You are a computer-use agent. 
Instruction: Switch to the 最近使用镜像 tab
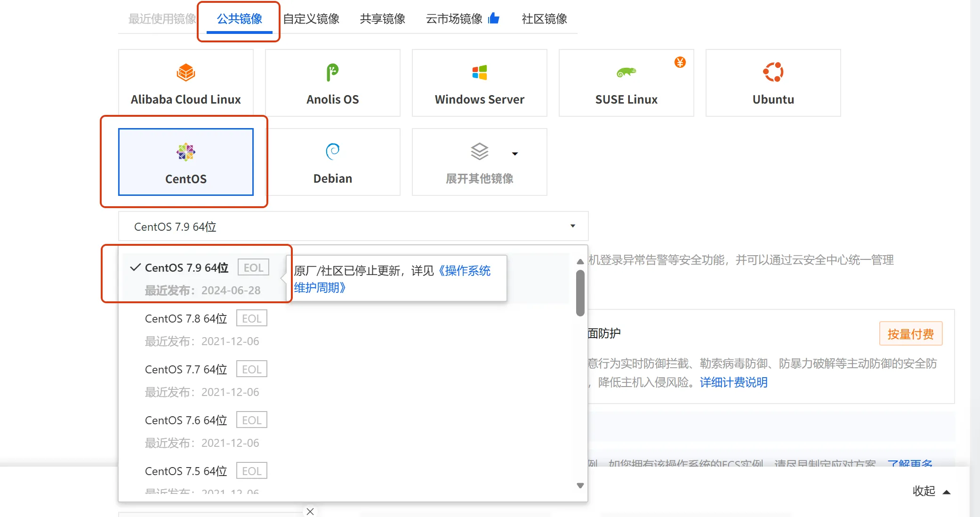point(162,19)
